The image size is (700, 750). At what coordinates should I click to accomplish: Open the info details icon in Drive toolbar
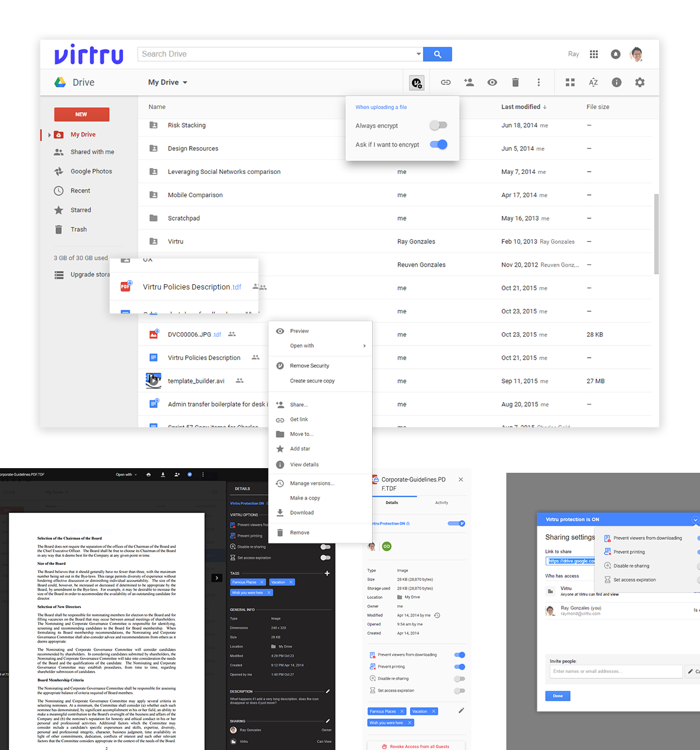click(617, 82)
